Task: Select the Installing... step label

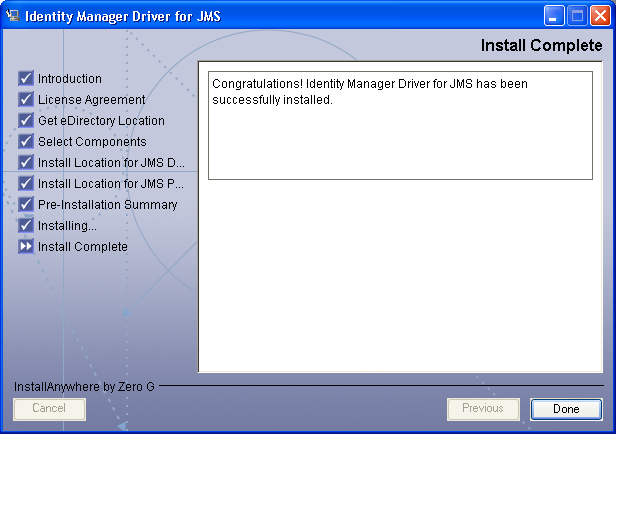Action: click(67, 226)
